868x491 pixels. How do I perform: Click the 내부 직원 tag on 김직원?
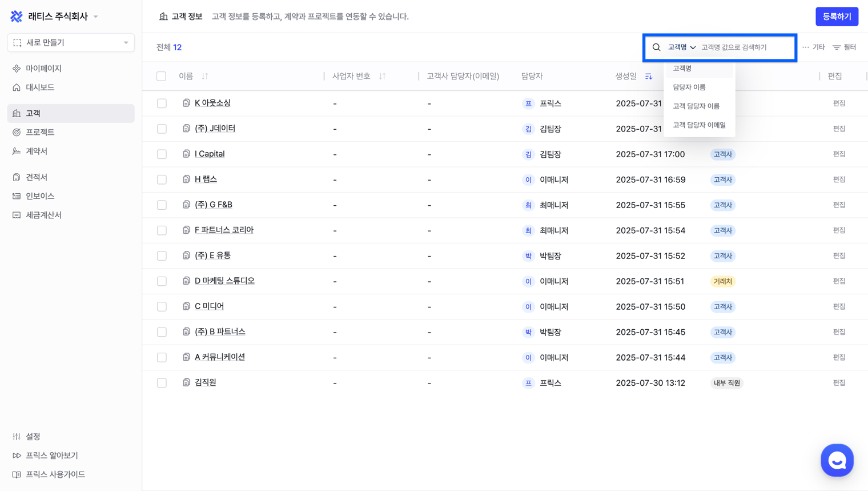coord(726,383)
